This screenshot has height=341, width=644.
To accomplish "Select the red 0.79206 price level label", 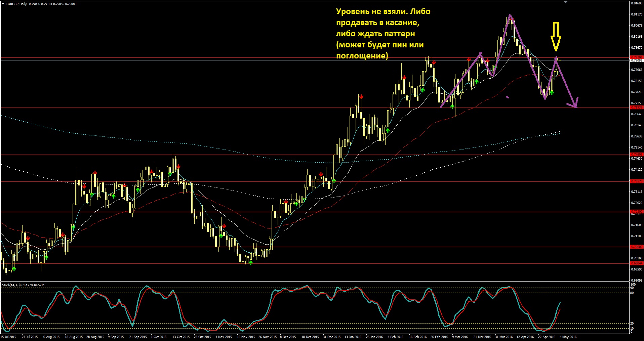I will pos(636,57).
